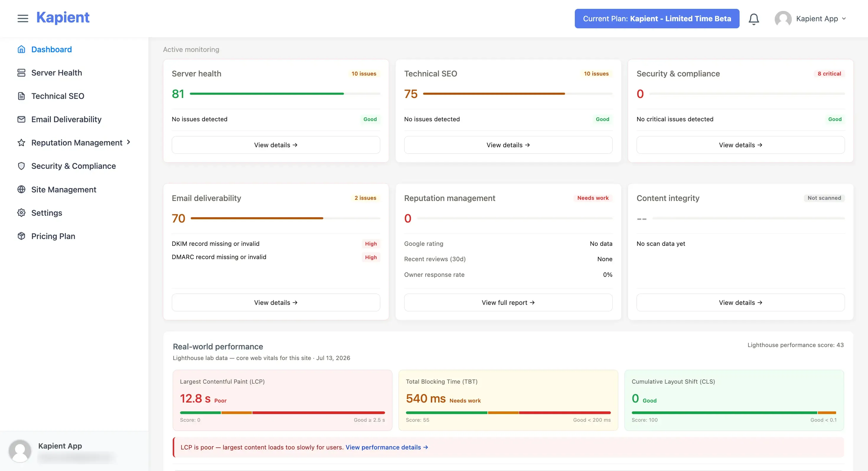Click the Email deliverability score 70
Screen dimensions: 868x471
(x=179, y=219)
